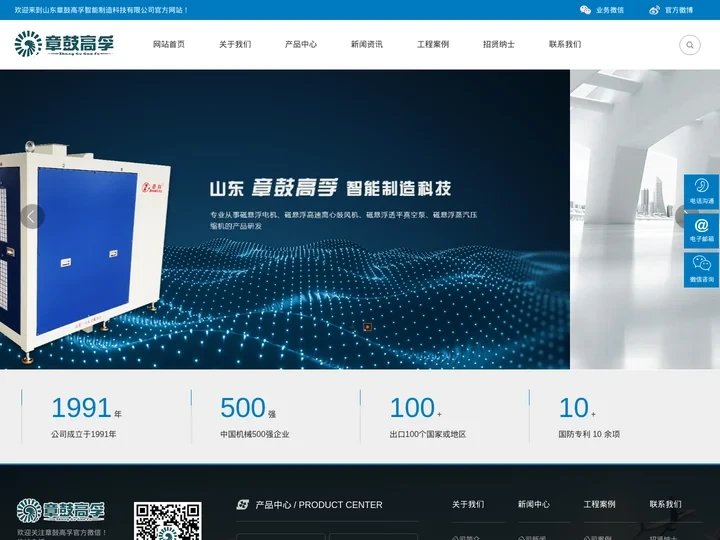The height and width of the screenshot is (540, 720).
Task: Click footer 新闻中心 column heading
Action: (534, 505)
